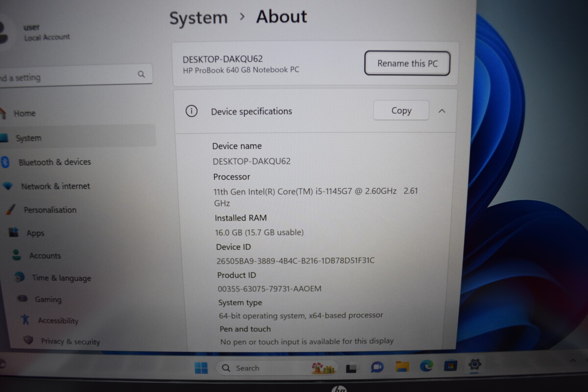Open Bluetooth & devices settings

(x=54, y=162)
